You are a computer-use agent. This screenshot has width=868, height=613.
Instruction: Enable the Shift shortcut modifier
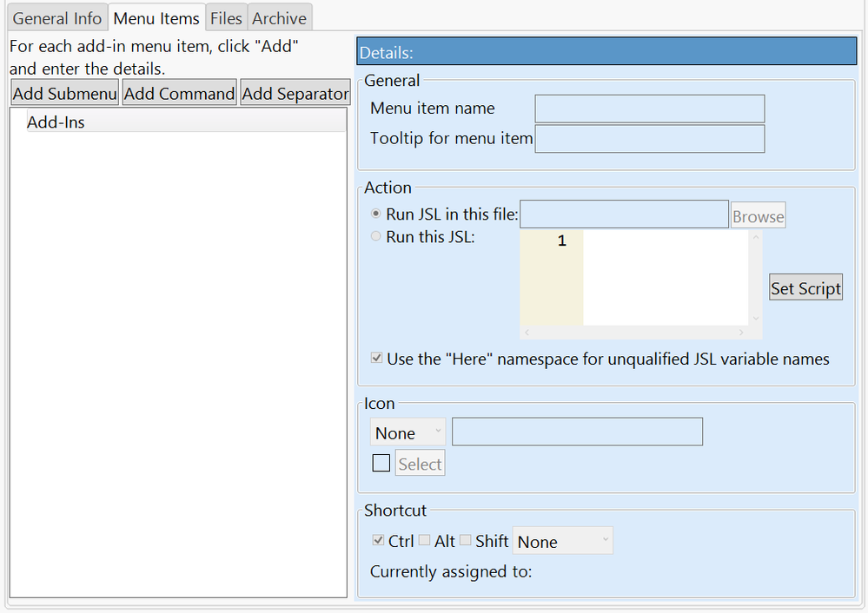pyautogui.click(x=466, y=541)
